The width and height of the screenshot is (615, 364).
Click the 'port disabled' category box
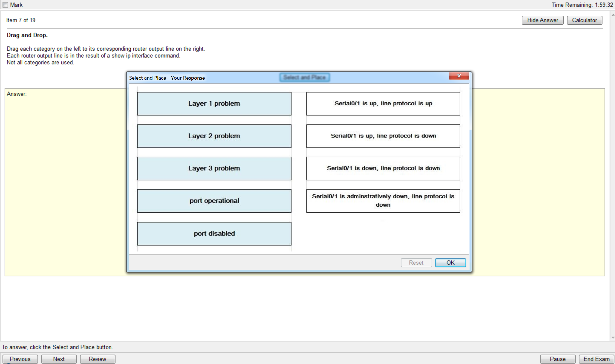click(214, 233)
